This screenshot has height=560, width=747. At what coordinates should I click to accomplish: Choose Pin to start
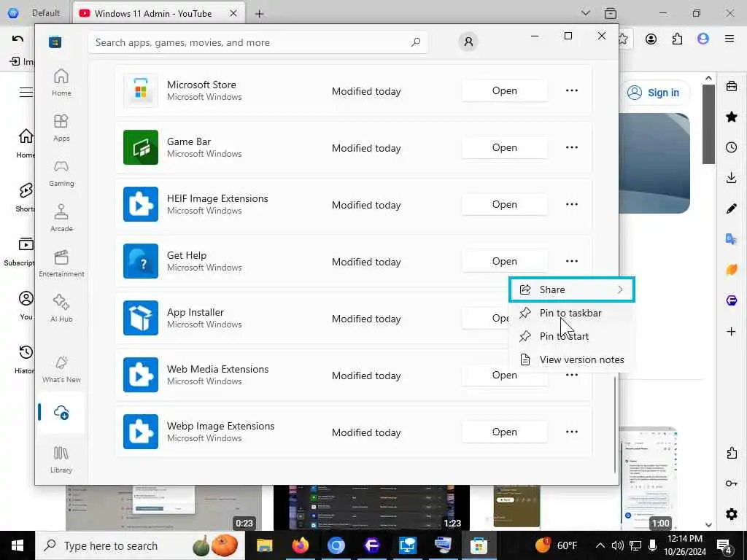[572, 336]
